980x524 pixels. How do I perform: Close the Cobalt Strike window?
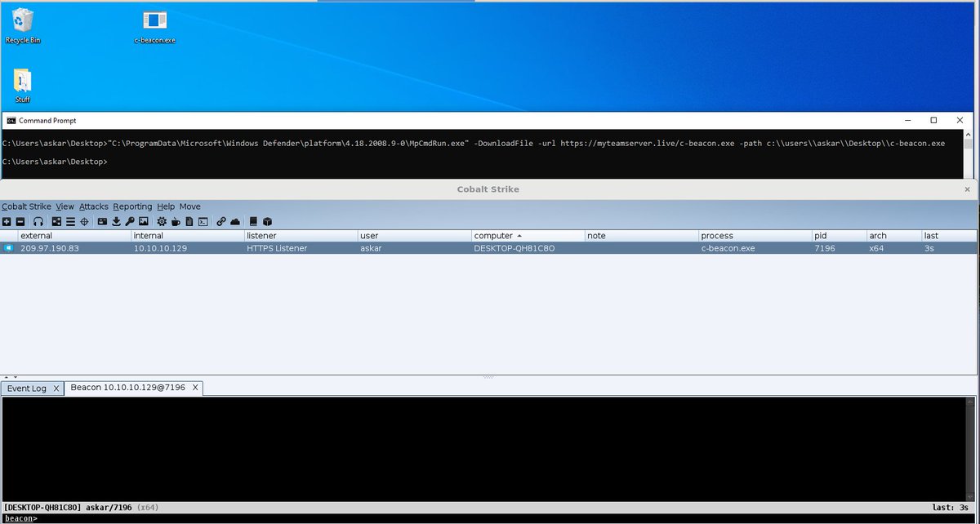968,189
